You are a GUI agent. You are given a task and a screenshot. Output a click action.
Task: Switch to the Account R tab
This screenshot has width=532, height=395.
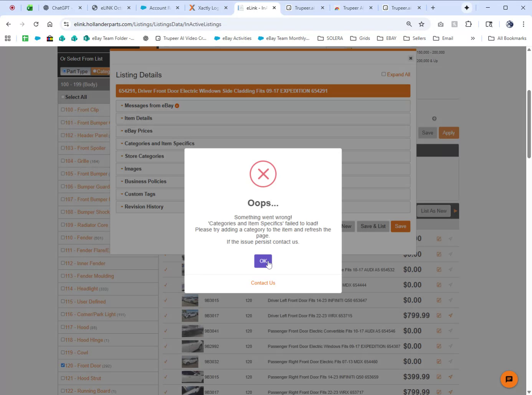click(160, 8)
